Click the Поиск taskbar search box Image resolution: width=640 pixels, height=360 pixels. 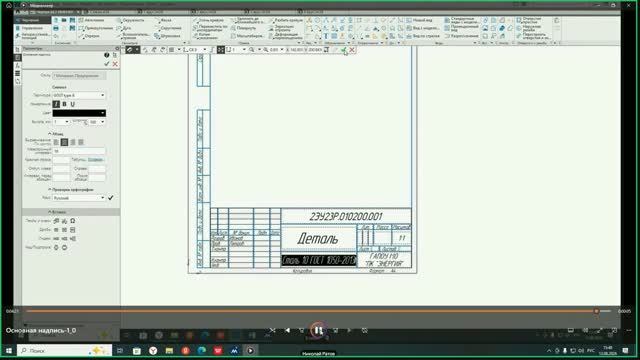(x=65, y=351)
